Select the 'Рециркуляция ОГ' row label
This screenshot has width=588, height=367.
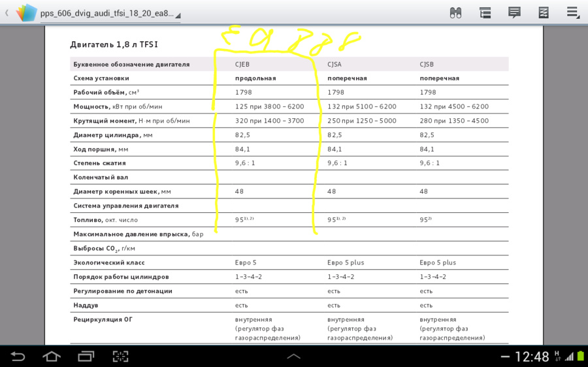(x=103, y=319)
